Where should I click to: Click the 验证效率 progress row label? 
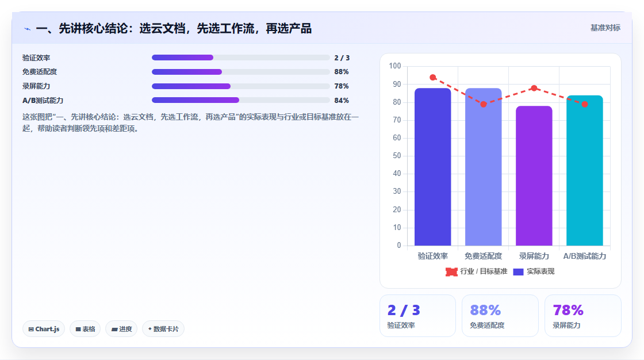click(x=36, y=58)
